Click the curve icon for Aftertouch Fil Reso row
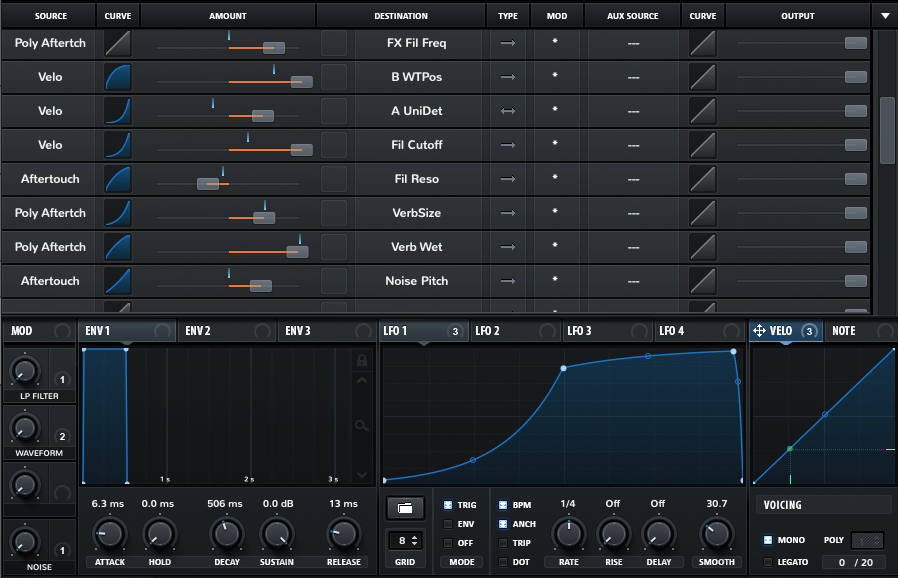This screenshot has height=578, width=898. pos(118,179)
